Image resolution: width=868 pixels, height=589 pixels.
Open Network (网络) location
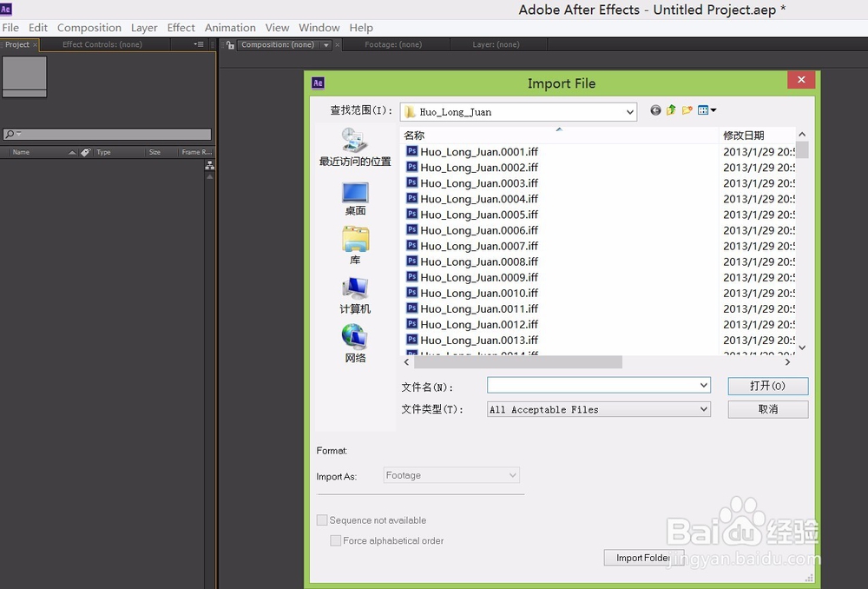(x=355, y=343)
